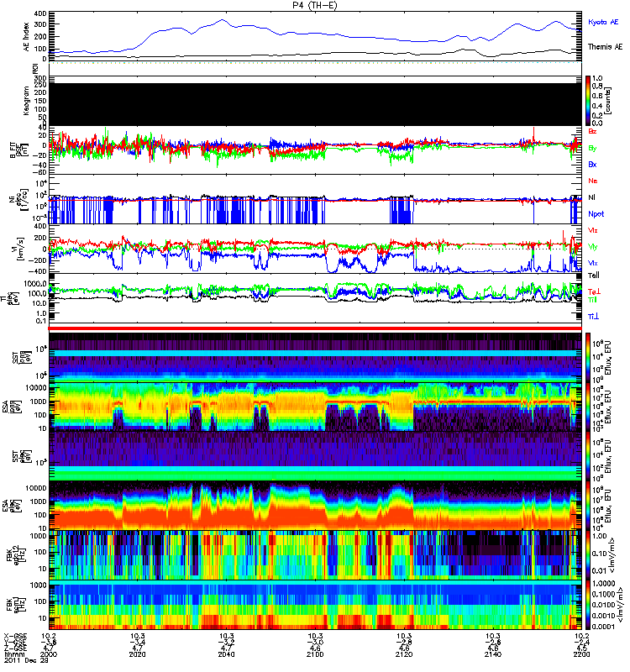Pick the SST ions Eflux color bar
The width and height of the screenshot is (630, 672).
point(588,357)
